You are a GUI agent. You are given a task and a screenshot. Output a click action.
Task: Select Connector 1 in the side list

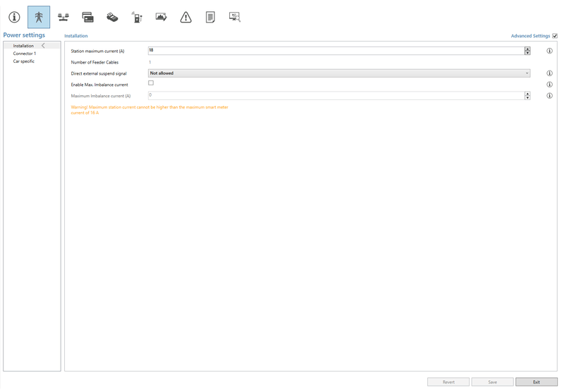coord(25,54)
